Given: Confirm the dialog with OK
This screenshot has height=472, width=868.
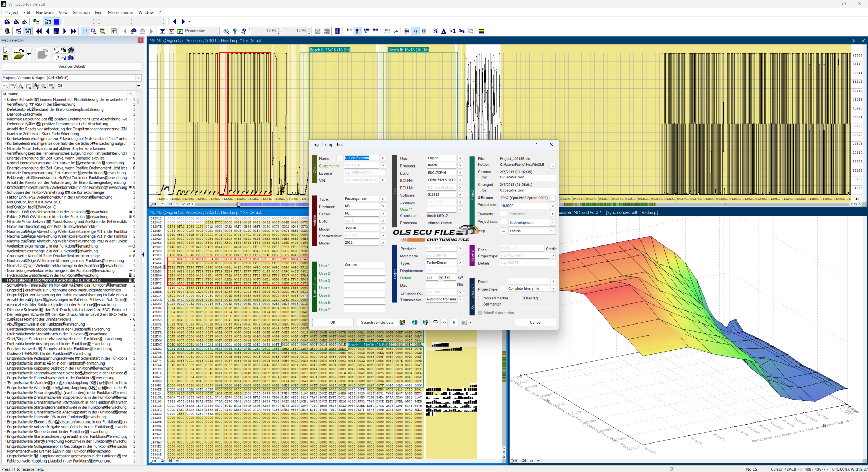Looking at the screenshot, I should coord(333,322).
